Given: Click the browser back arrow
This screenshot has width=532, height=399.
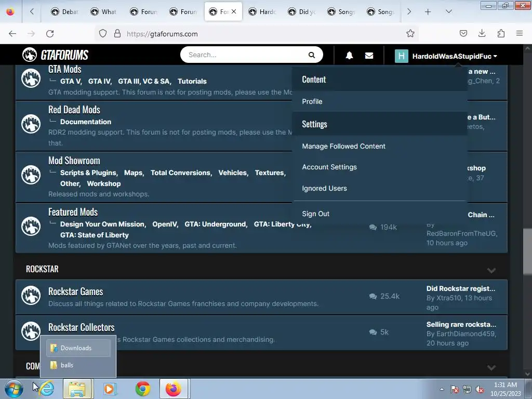Looking at the screenshot, I should [x=12, y=34].
